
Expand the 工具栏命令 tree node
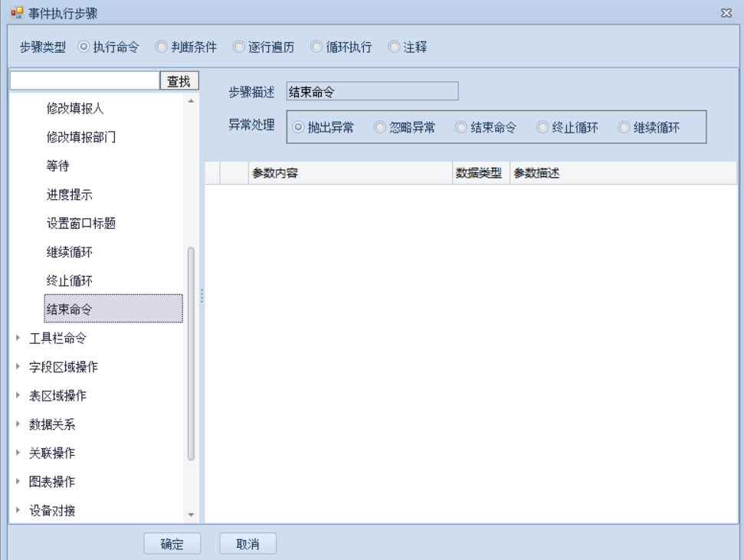coord(18,338)
